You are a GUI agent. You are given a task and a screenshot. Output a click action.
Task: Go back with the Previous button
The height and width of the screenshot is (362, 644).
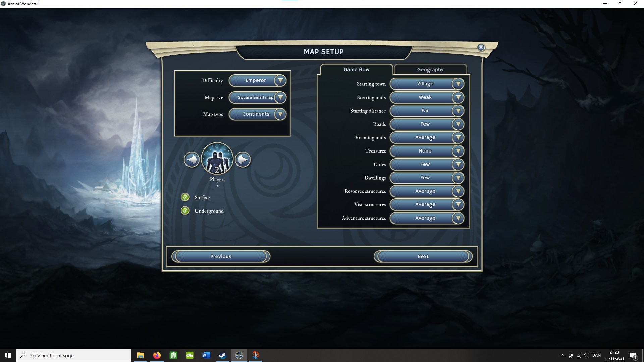coord(221,256)
